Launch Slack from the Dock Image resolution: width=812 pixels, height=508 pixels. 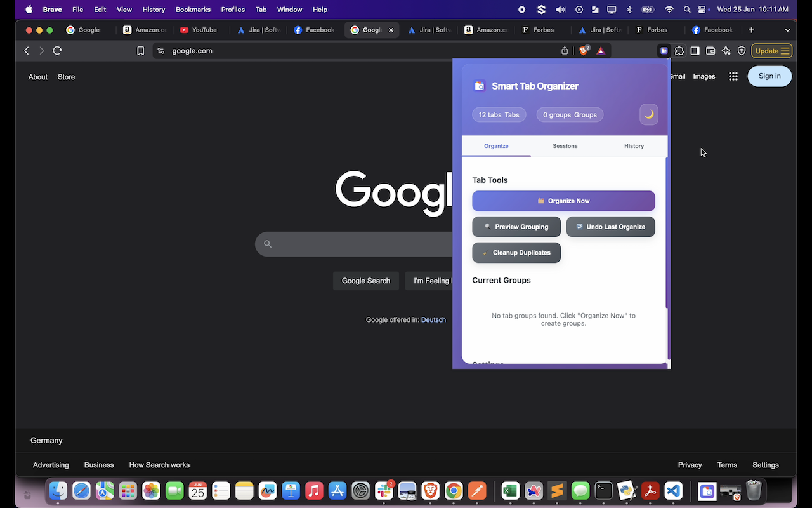[x=384, y=491]
